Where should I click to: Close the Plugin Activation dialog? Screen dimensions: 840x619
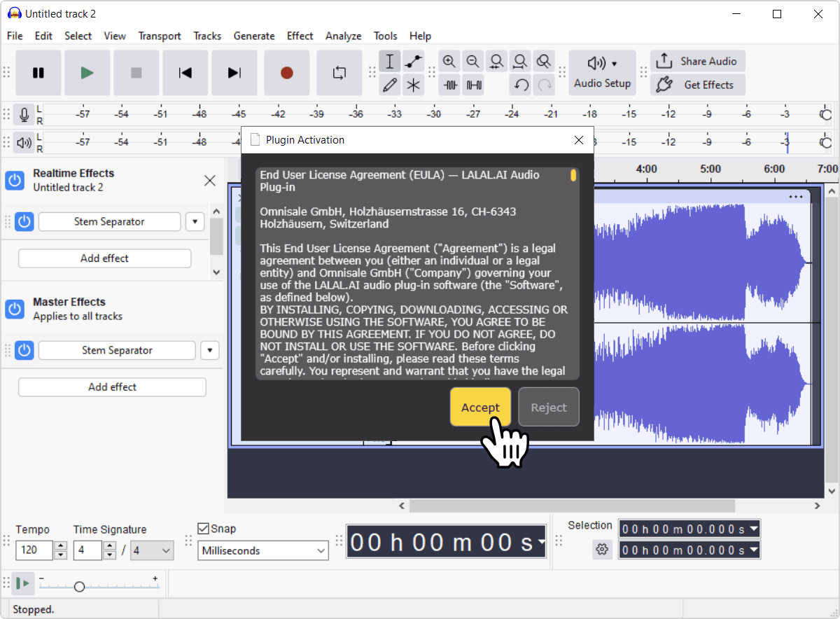(x=579, y=140)
